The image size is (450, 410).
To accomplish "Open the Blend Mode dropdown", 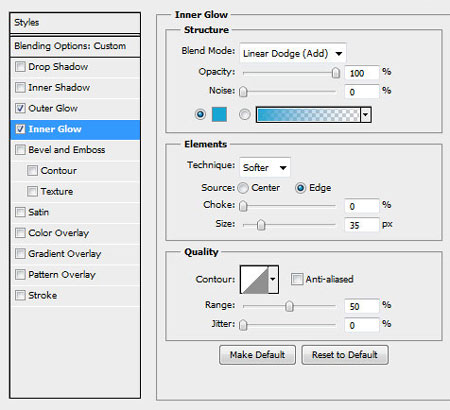I will tap(293, 53).
